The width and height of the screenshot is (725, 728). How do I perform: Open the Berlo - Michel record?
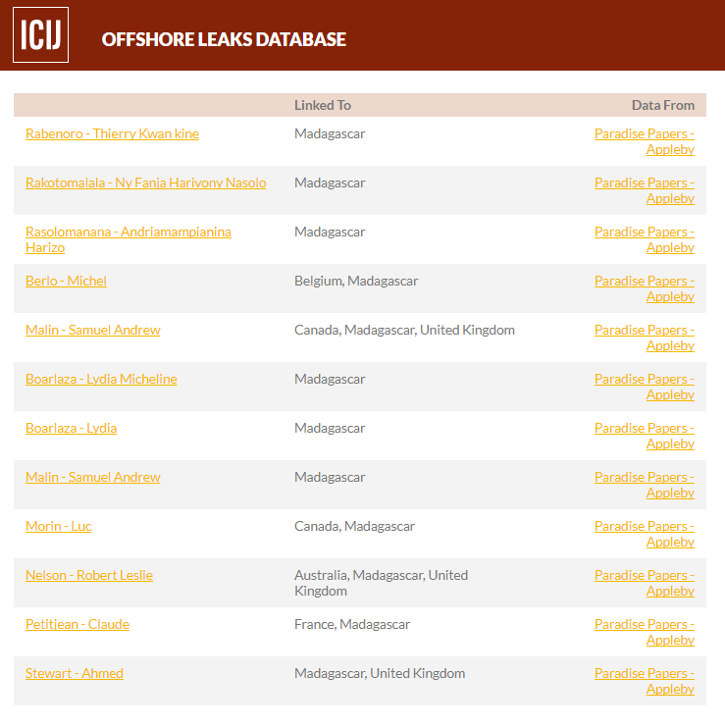[x=66, y=281]
